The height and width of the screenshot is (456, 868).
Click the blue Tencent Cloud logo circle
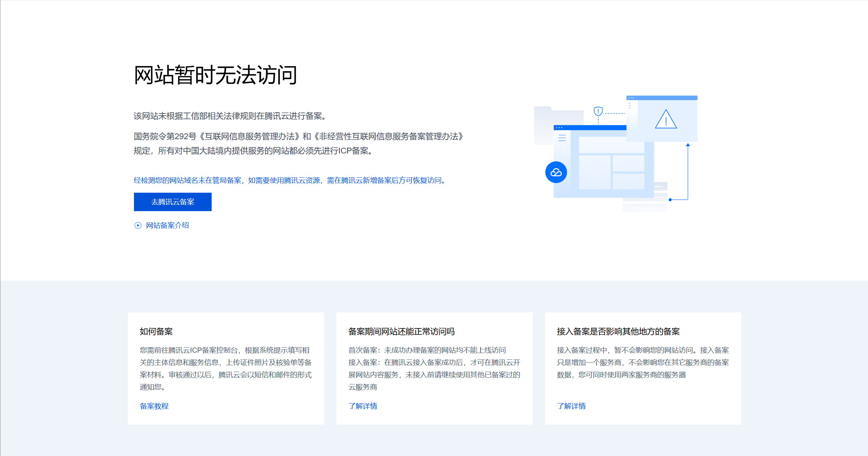[x=556, y=172]
